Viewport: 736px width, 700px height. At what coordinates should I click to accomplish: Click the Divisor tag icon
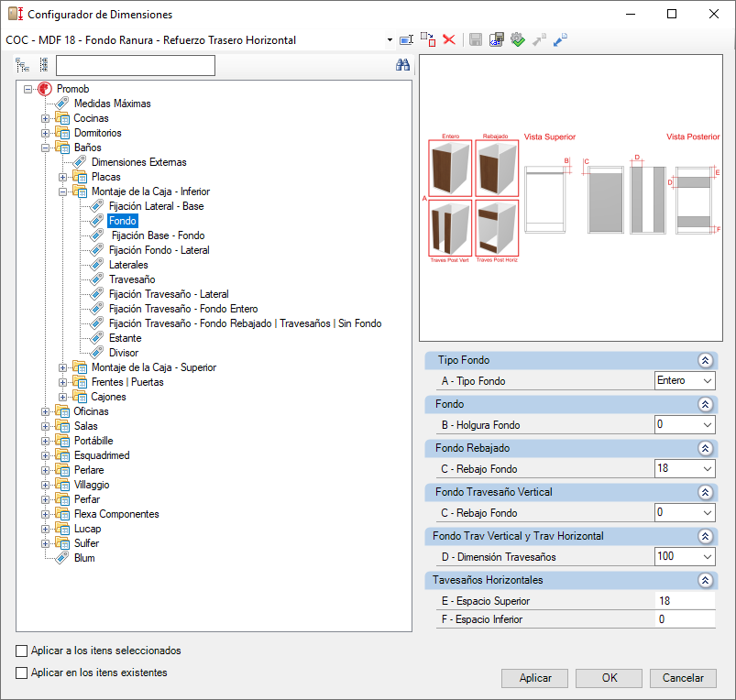click(96, 353)
